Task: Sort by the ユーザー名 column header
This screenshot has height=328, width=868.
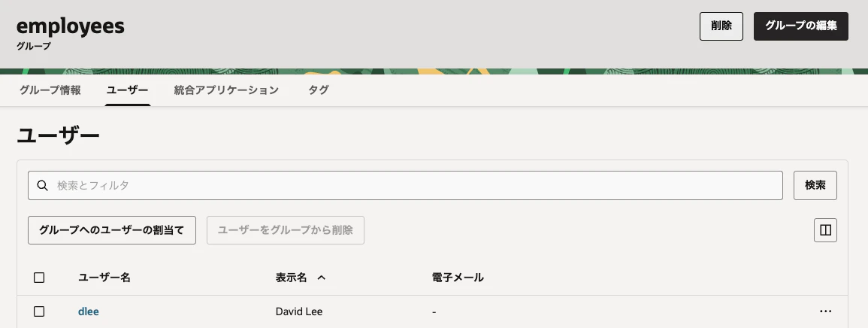Action: click(x=104, y=278)
